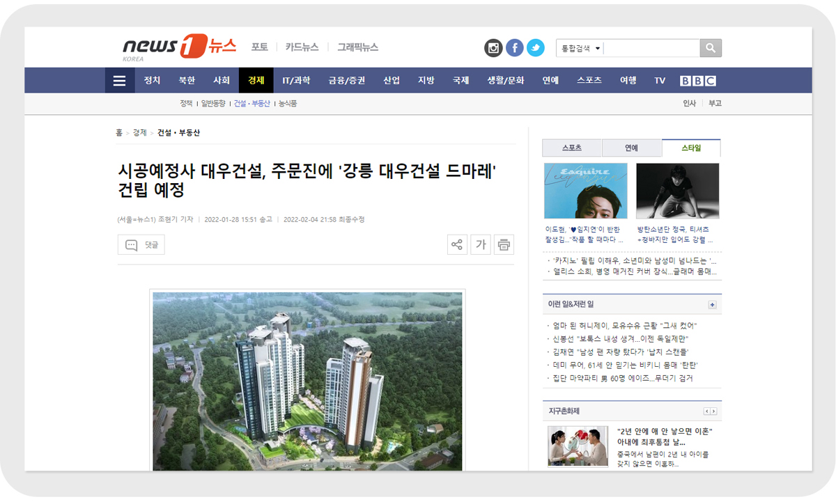Screen dimensions: 836x504
Task: Open the 엄마 된 허니제이 headline
Action: [625, 326]
